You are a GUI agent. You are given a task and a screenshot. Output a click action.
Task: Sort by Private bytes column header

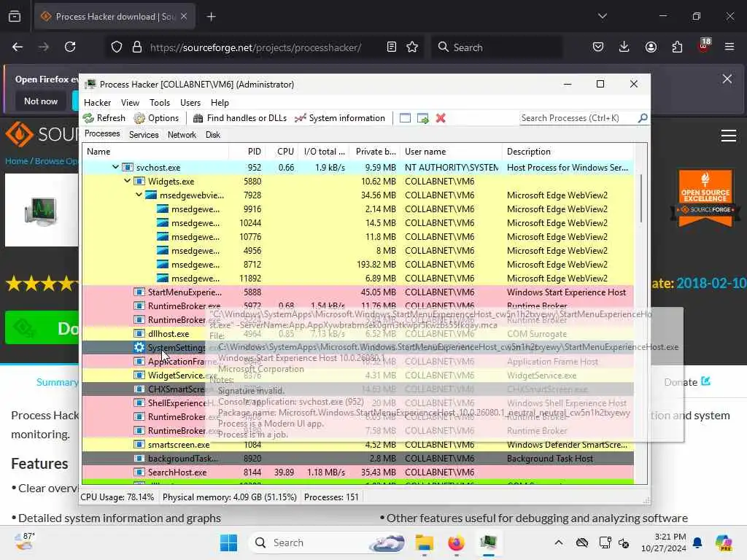pyautogui.click(x=375, y=152)
